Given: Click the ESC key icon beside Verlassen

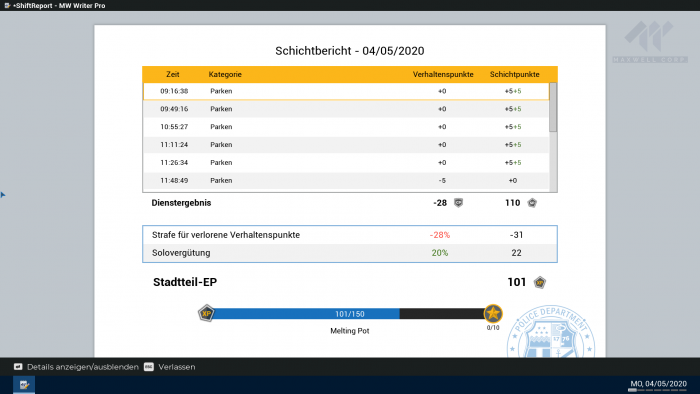Looking at the screenshot, I should tap(149, 367).
